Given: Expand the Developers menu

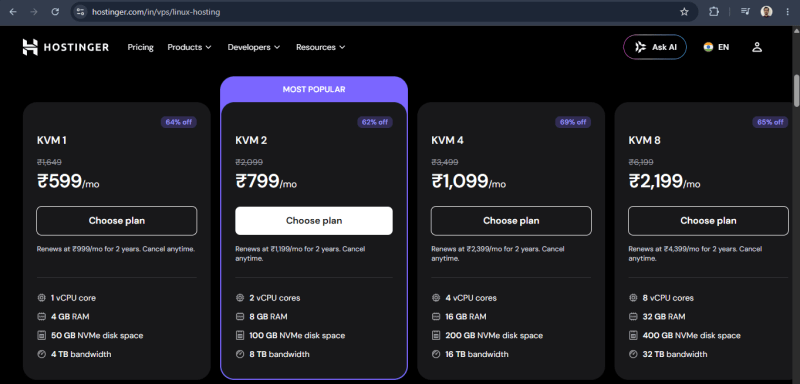Looking at the screenshot, I should [254, 47].
